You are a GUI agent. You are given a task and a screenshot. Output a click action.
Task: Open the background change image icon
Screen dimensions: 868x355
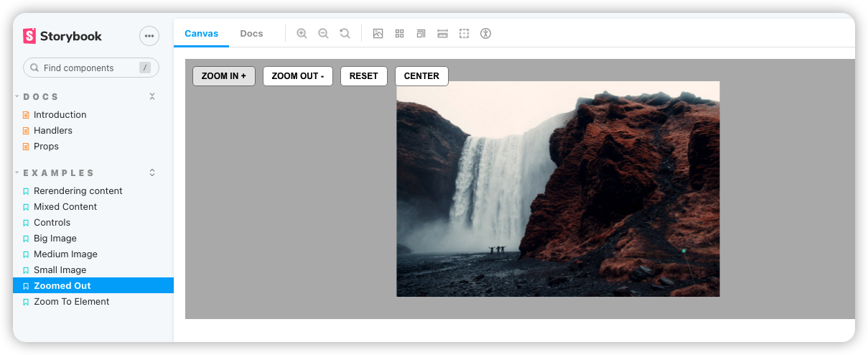click(x=378, y=34)
